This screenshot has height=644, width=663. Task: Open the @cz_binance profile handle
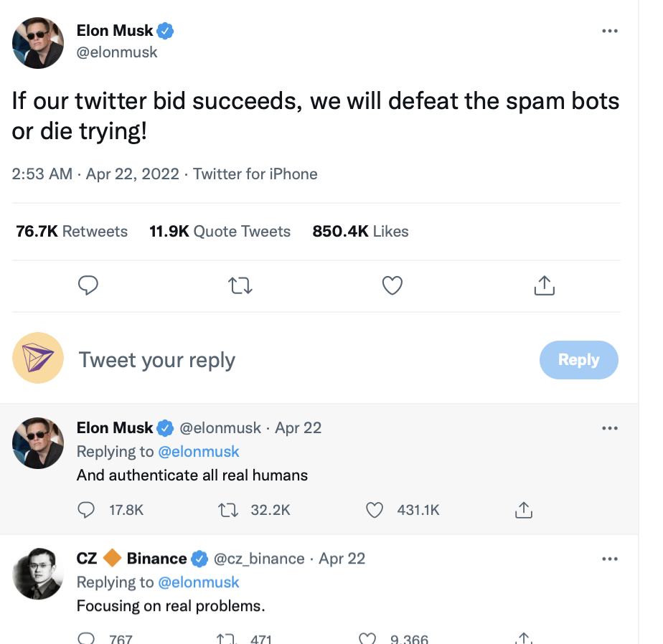(x=259, y=559)
